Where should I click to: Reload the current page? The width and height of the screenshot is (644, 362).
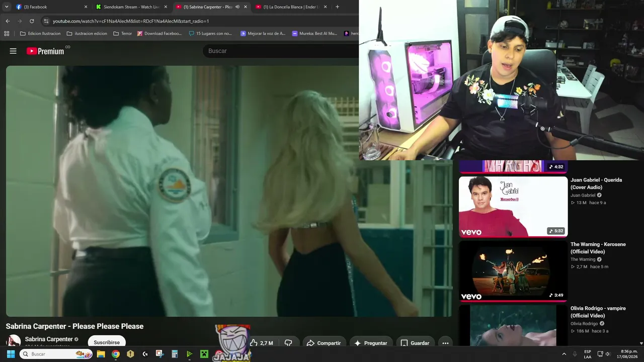point(32,21)
